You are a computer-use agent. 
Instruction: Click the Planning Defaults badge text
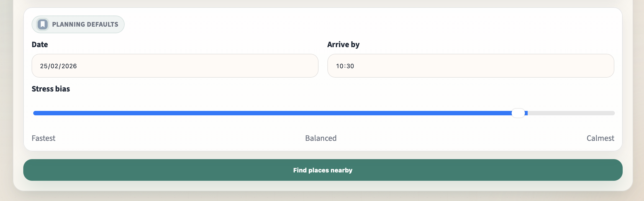click(85, 24)
